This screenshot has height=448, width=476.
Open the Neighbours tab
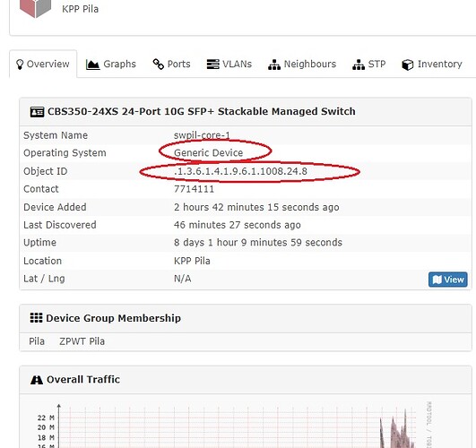click(302, 64)
